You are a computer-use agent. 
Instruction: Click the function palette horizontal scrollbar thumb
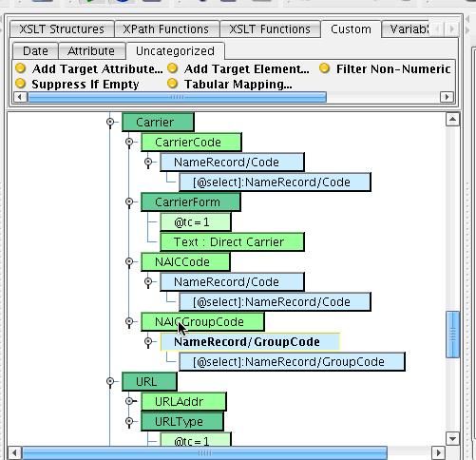[x=178, y=97]
